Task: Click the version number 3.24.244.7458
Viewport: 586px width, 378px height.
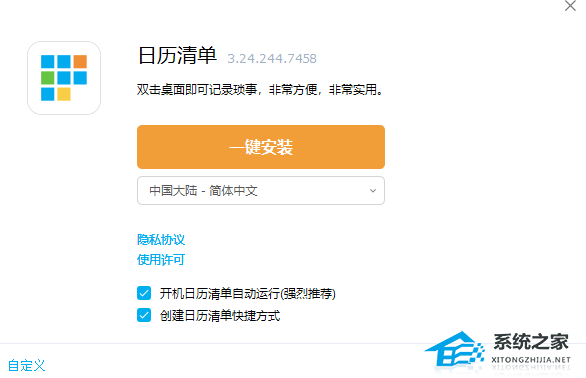Action: click(x=272, y=59)
